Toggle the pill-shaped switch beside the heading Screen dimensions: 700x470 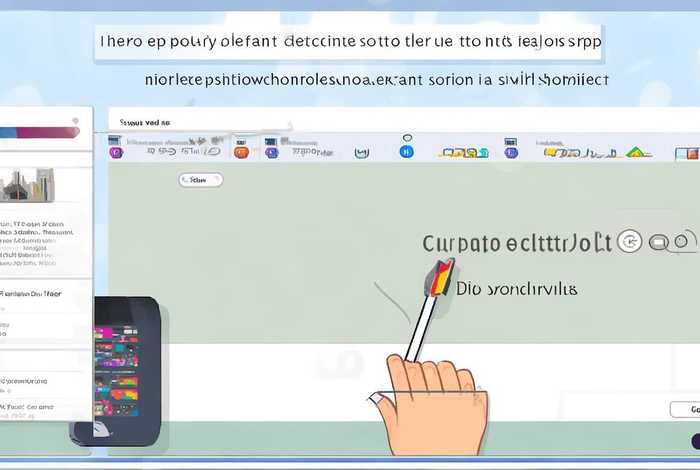(659, 241)
